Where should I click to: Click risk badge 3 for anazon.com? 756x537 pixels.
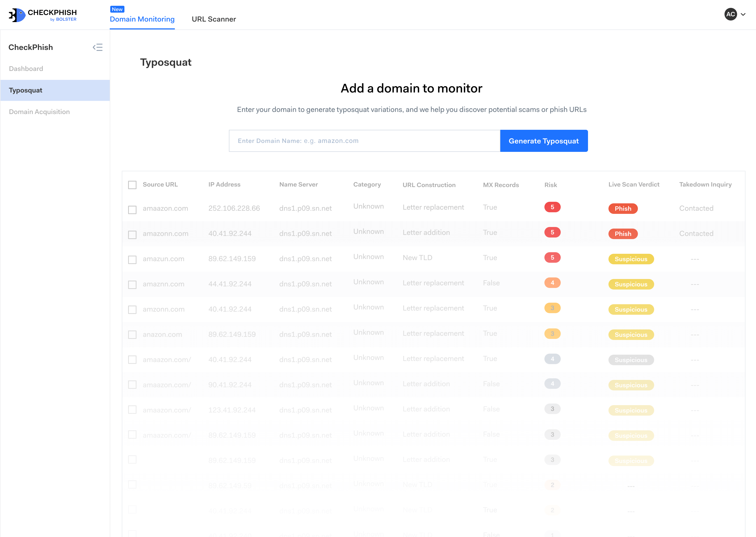pyautogui.click(x=552, y=333)
